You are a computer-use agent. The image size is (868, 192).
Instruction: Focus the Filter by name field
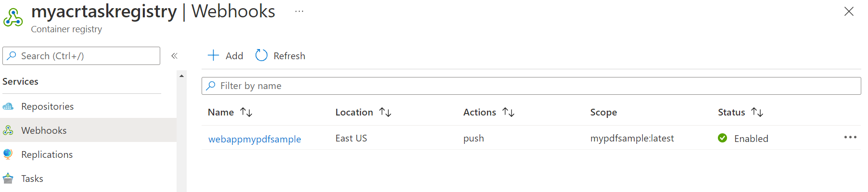point(531,86)
